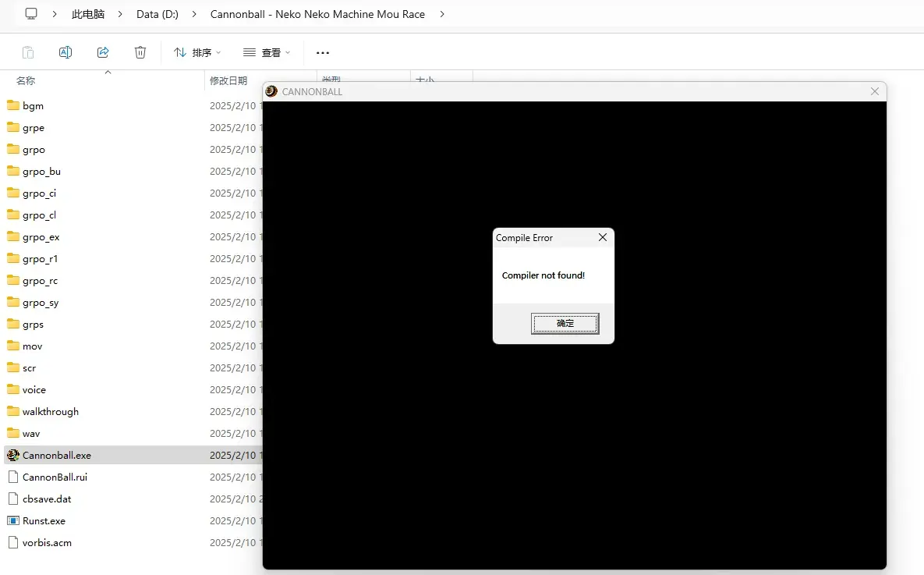Expand chevron after Data (D:) in breadcrumb

(x=194, y=14)
